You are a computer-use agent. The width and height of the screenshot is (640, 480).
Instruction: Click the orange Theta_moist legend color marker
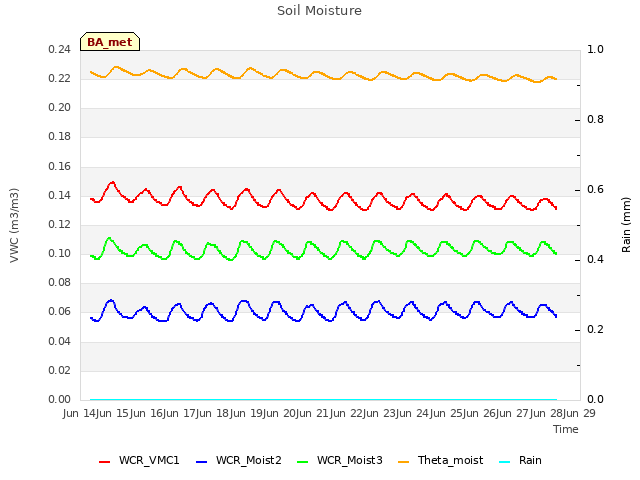coord(403,462)
